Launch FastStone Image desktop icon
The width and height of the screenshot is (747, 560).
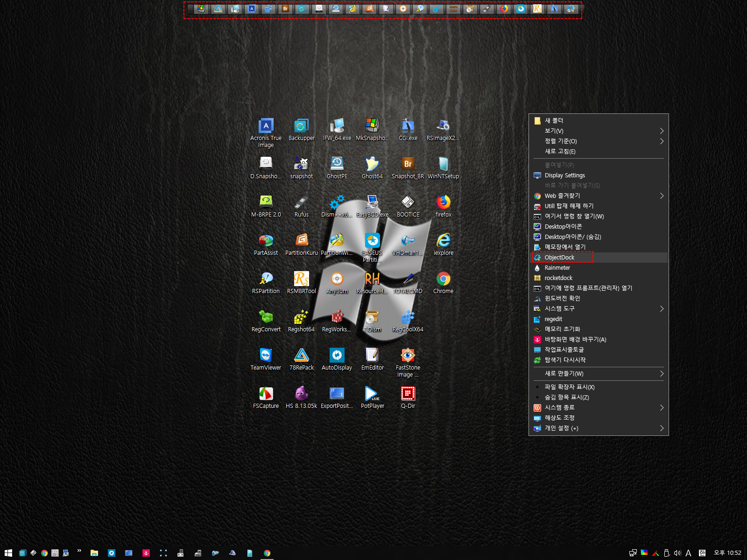point(408,363)
